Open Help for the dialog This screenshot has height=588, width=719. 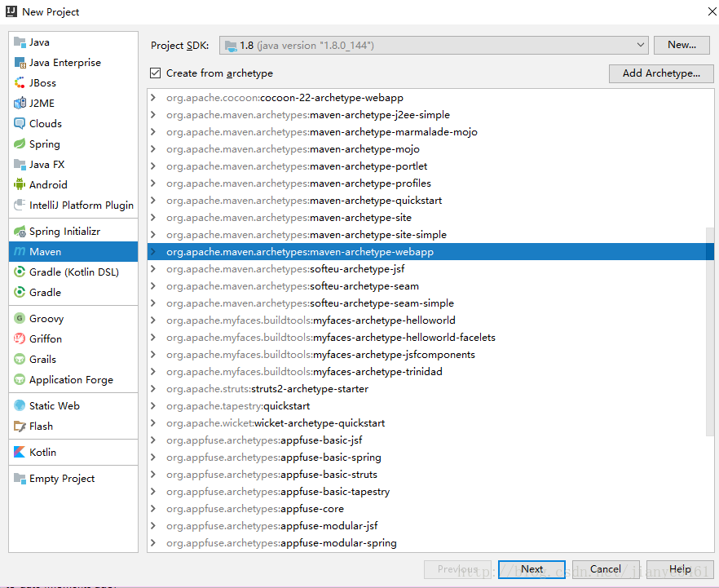tap(680, 569)
